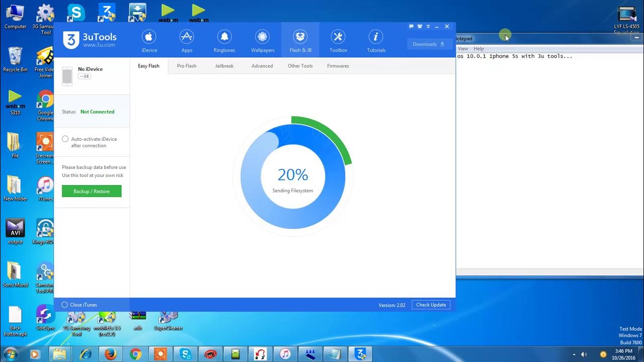Open Windows Explorer from the taskbar
The width and height of the screenshot is (644, 362).
pyautogui.click(x=60, y=354)
